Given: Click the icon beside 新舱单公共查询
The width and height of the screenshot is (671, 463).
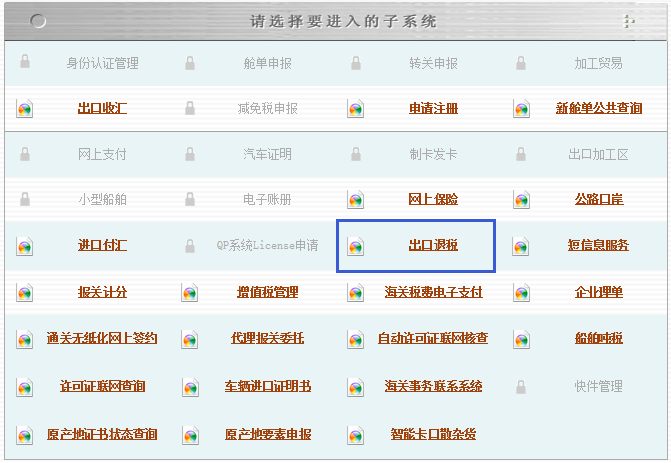Looking at the screenshot, I should coord(521,109).
